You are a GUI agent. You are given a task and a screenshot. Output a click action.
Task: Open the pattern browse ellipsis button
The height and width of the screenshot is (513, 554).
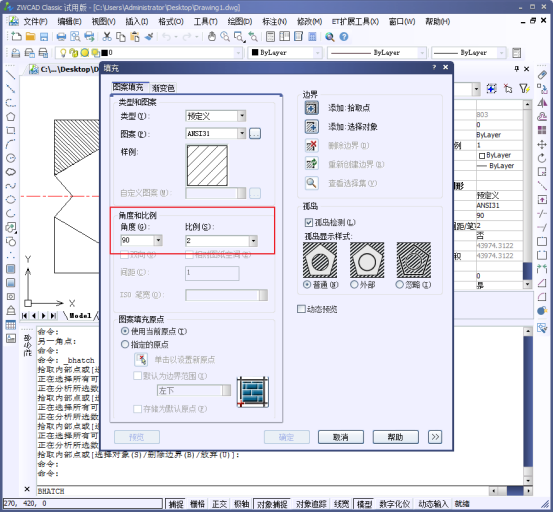point(255,134)
